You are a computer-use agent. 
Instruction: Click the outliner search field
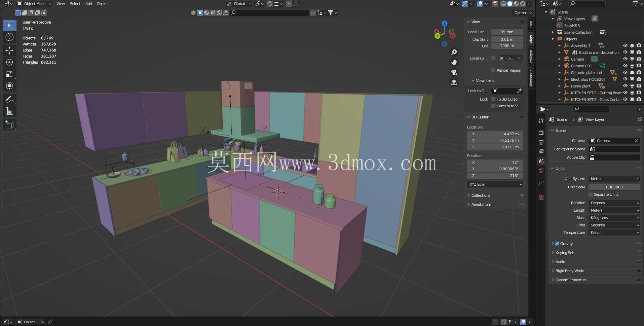(587, 4)
